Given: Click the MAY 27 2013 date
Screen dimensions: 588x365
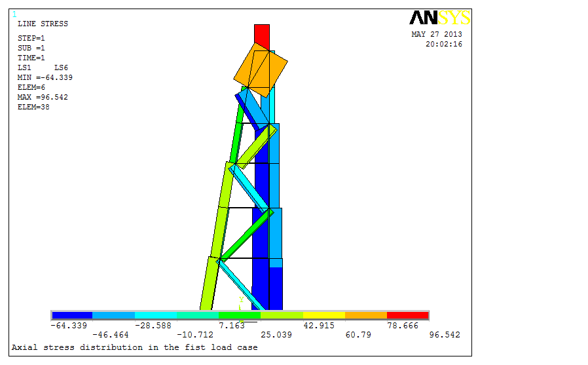Looking at the screenshot, I should click(x=437, y=34).
